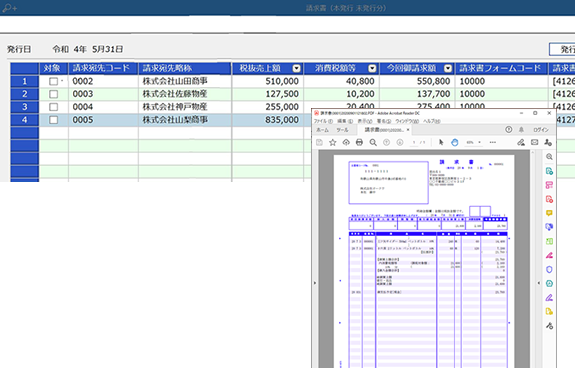Click the pen sign icon in Acrobat toolbar
The height and width of the screenshot is (368, 575).
(x=521, y=142)
